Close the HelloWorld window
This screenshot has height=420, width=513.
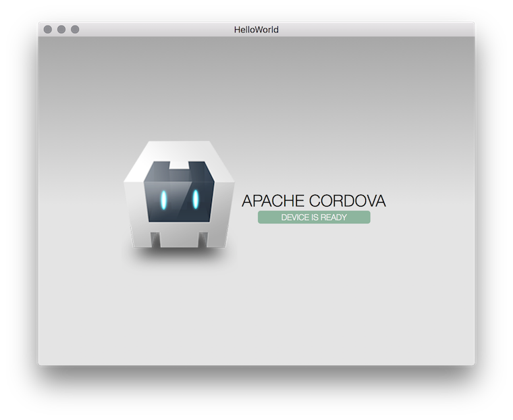coord(48,30)
